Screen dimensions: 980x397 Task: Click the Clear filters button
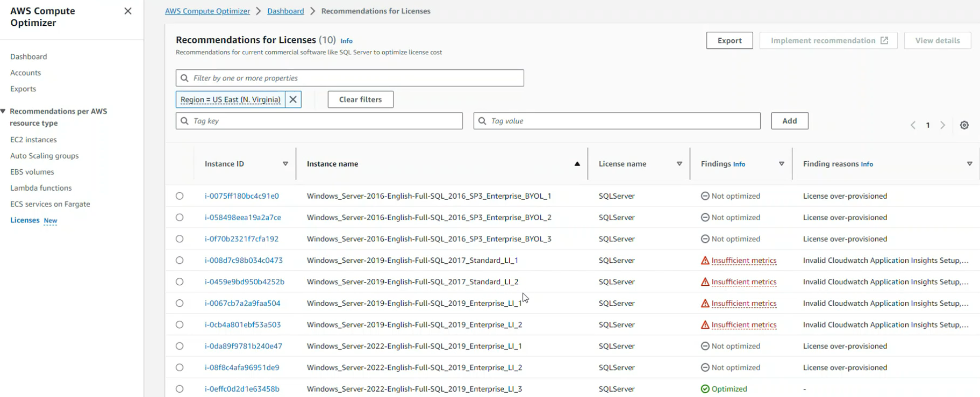360,99
